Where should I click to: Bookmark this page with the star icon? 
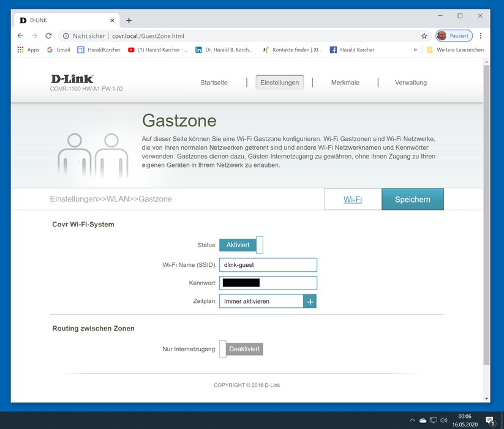(x=424, y=36)
